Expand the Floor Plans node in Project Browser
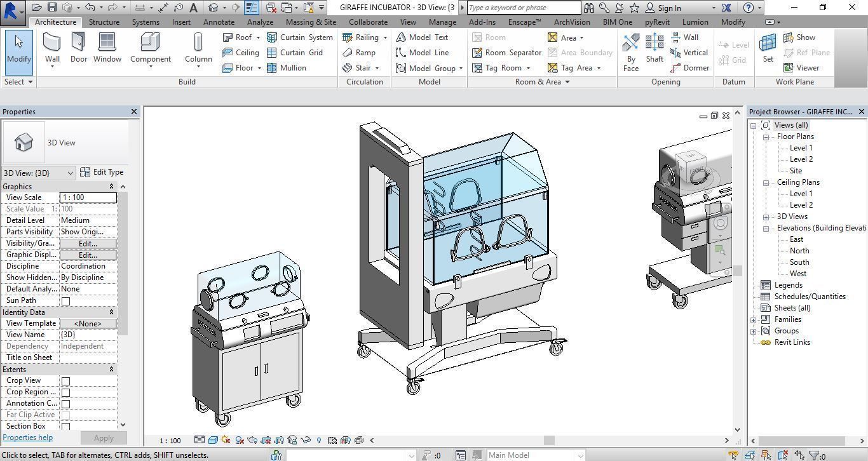The width and height of the screenshot is (868, 461). pyautogui.click(x=767, y=136)
